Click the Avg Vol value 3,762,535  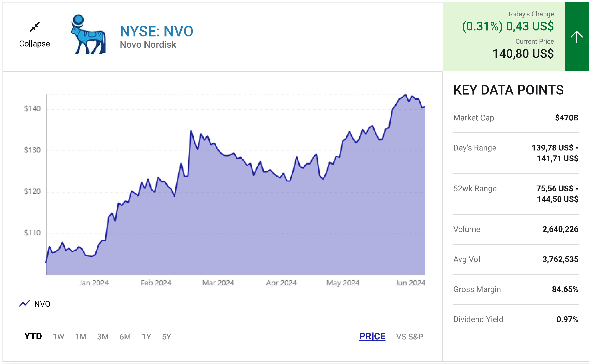[x=560, y=259]
